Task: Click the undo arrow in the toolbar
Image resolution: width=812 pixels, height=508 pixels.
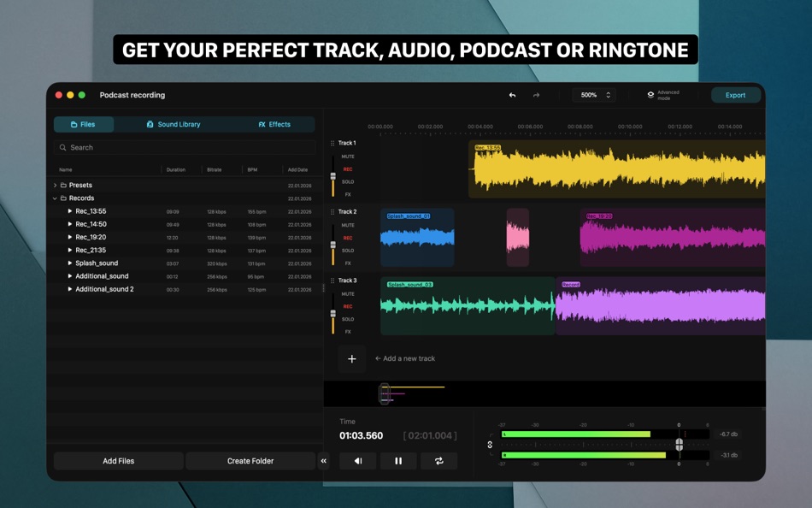Action: click(x=512, y=95)
